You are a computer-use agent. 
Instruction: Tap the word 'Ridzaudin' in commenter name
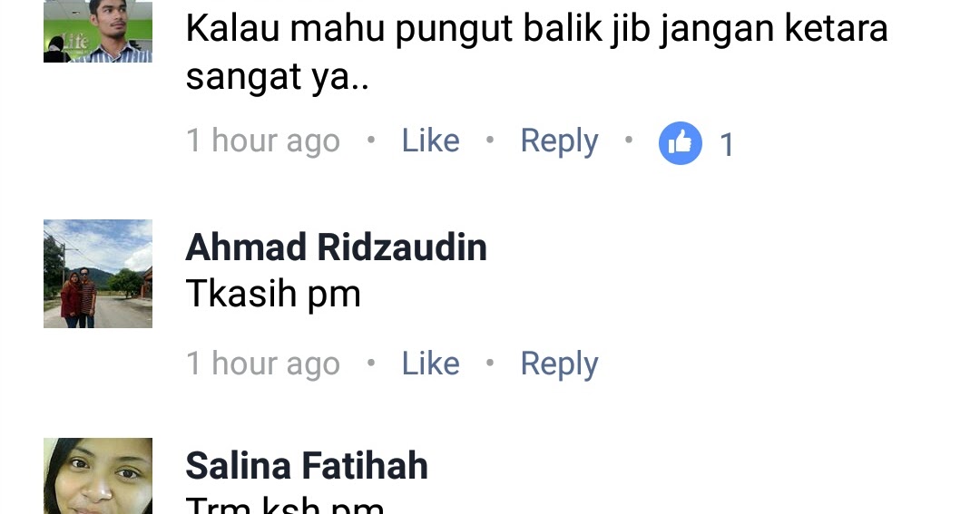[x=402, y=247]
